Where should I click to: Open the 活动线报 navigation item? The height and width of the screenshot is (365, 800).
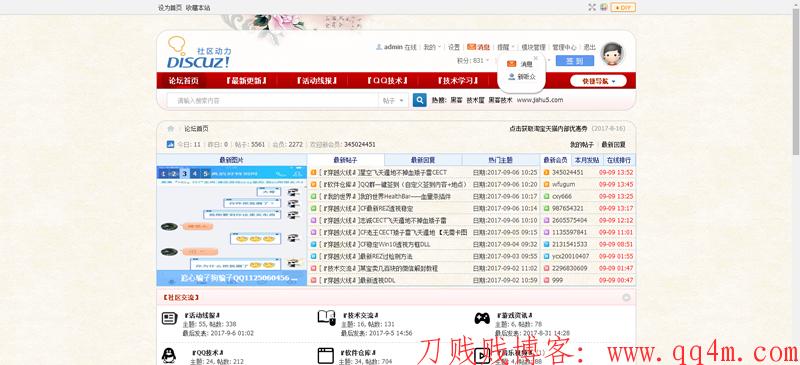(317, 81)
